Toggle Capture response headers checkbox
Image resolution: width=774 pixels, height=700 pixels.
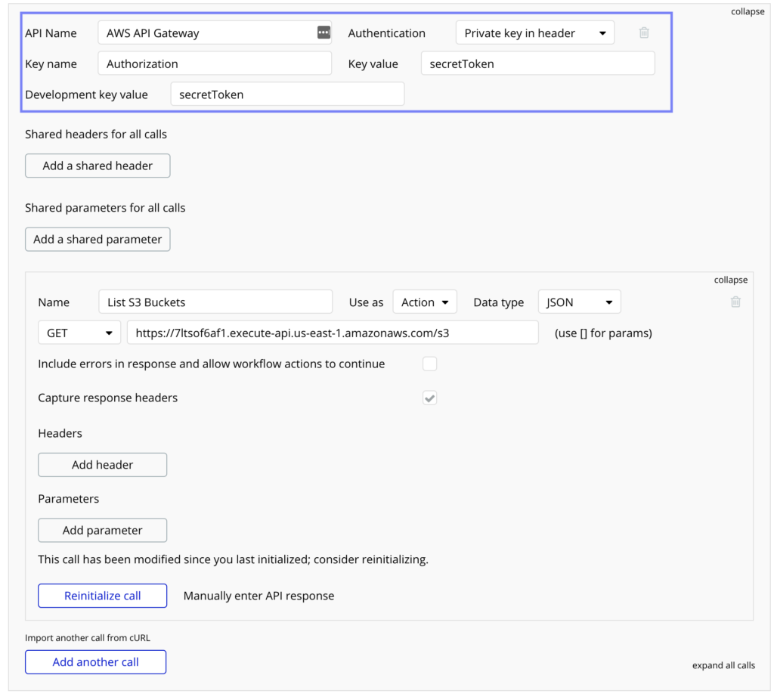click(429, 398)
